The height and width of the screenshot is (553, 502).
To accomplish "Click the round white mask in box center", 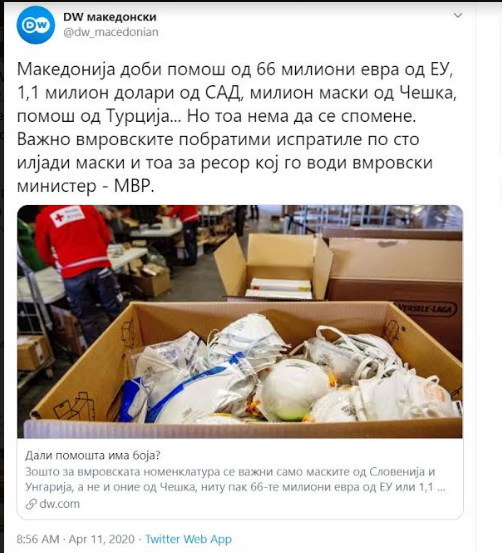I will (294, 389).
